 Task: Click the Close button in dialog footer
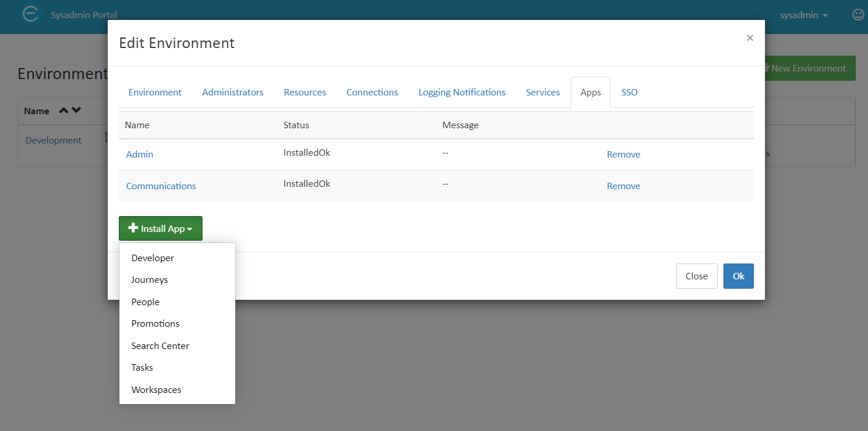697,276
